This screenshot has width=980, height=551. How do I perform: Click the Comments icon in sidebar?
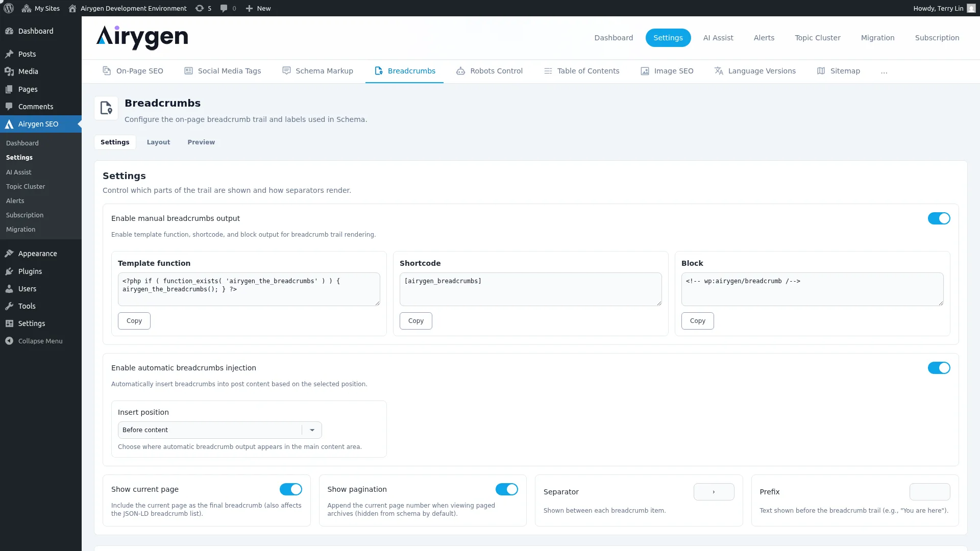coord(9,107)
